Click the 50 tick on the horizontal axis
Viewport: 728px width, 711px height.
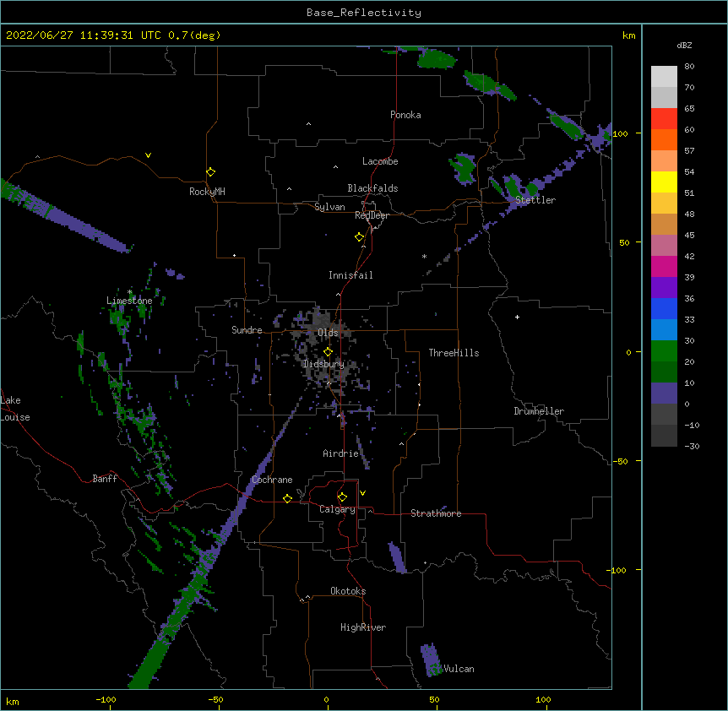click(x=434, y=699)
